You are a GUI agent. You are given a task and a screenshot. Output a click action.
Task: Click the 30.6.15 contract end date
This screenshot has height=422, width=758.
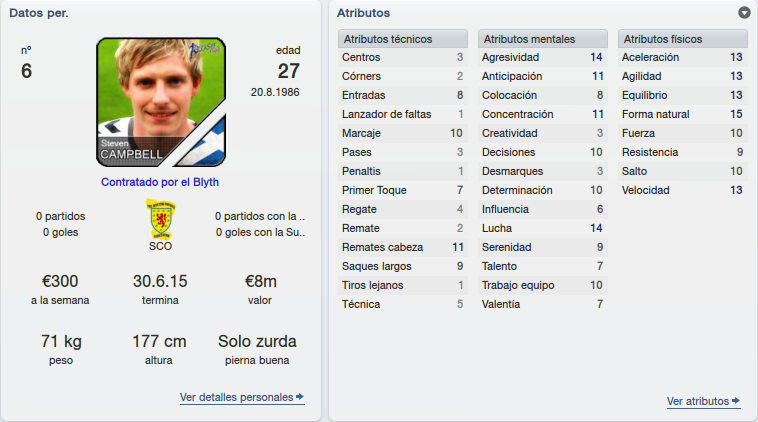[x=160, y=281]
